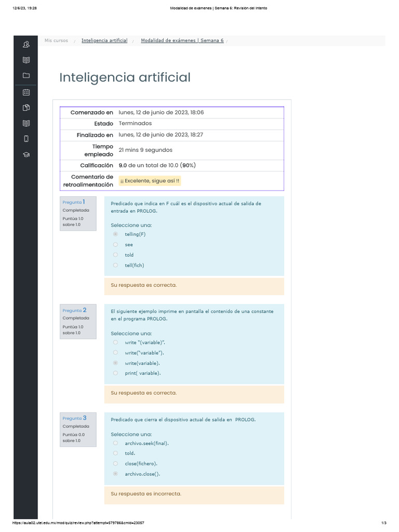Click the mobile phone icon in sidebar
The height and width of the screenshot is (532, 399).
[x=26, y=138]
